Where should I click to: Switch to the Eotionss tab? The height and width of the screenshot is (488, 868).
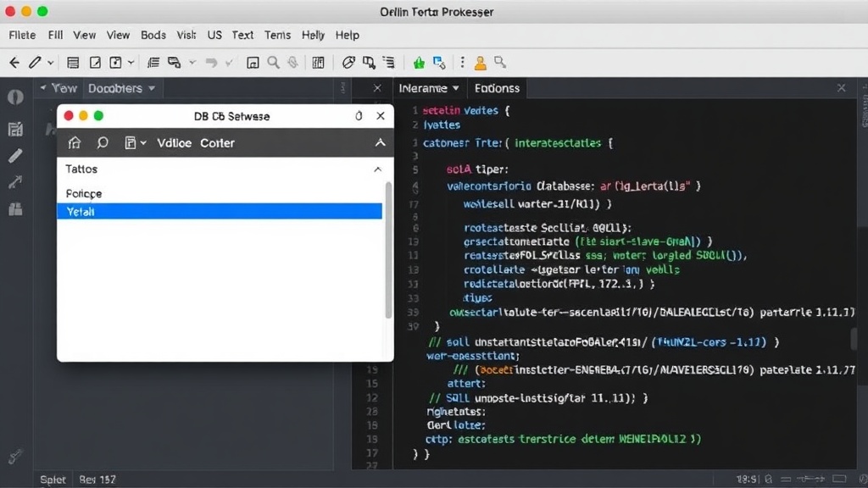[497, 88]
